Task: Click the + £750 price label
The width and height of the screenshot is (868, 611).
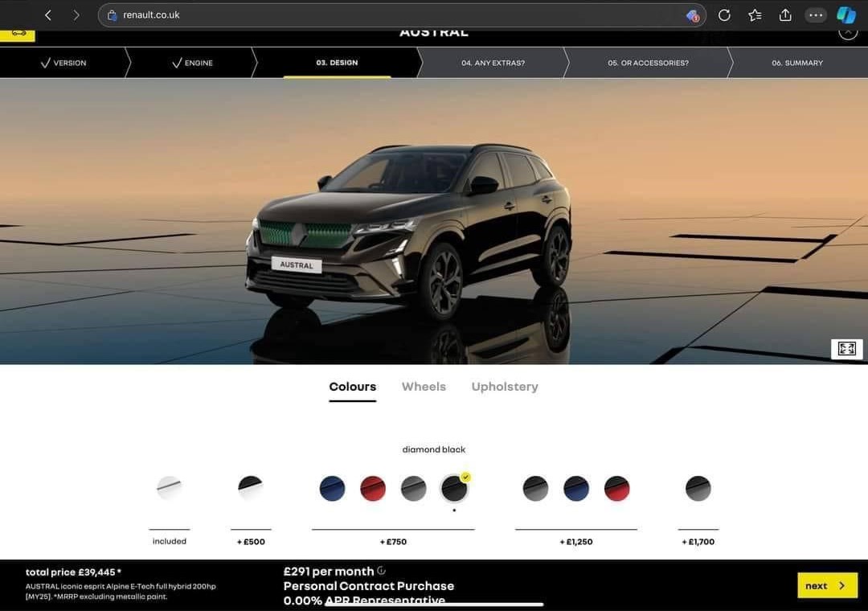Action: tap(393, 542)
